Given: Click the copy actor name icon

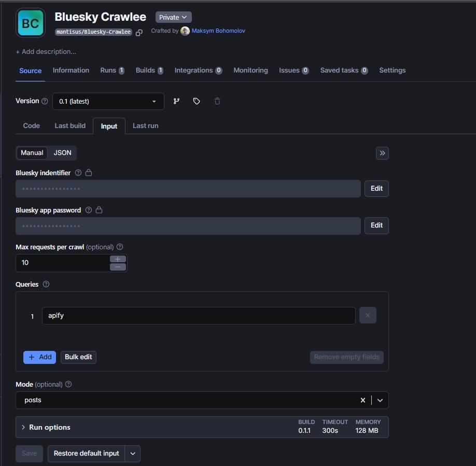Looking at the screenshot, I should 139,33.
